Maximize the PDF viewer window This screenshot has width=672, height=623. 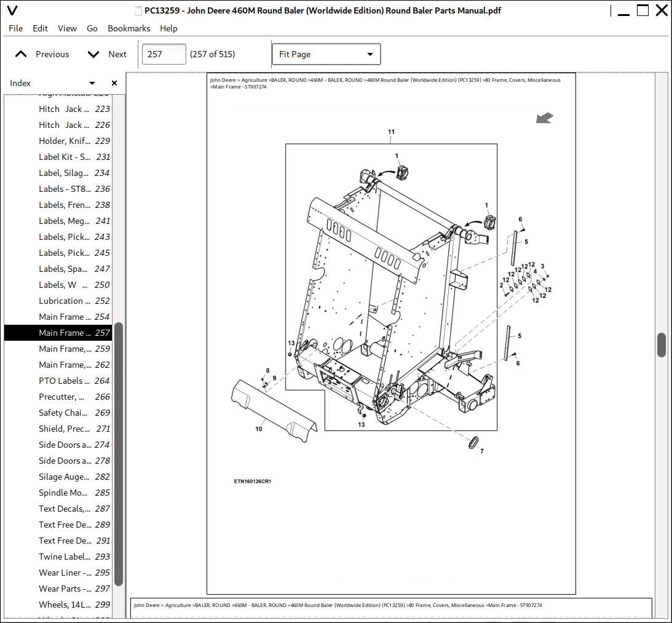pyautogui.click(x=643, y=10)
